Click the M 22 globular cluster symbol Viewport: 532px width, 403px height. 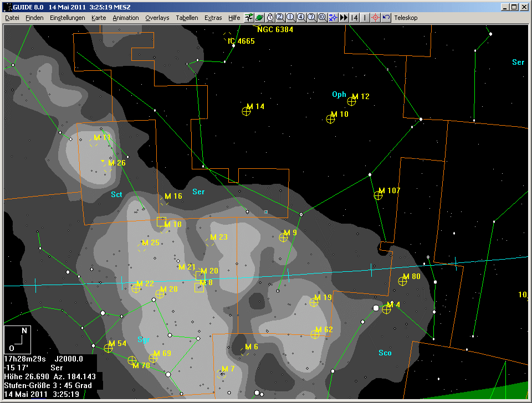click(136, 288)
